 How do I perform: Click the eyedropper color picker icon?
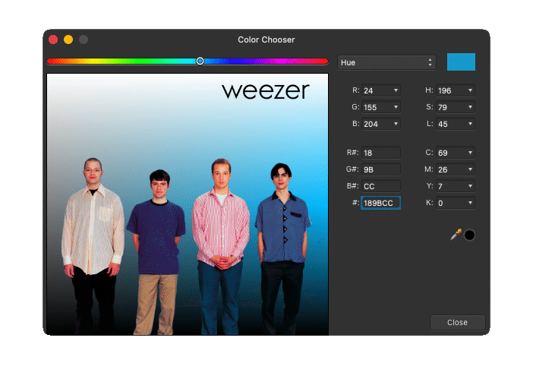[456, 235]
